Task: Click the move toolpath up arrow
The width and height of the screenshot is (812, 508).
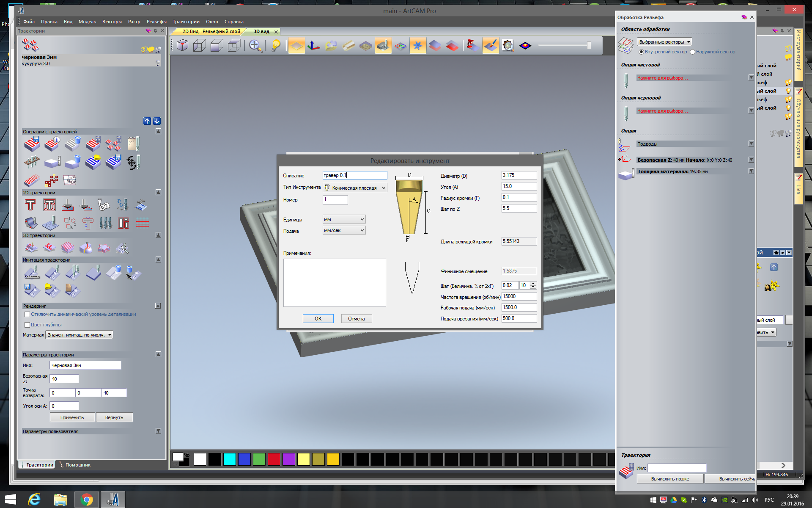Action: click(x=147, y=121)
